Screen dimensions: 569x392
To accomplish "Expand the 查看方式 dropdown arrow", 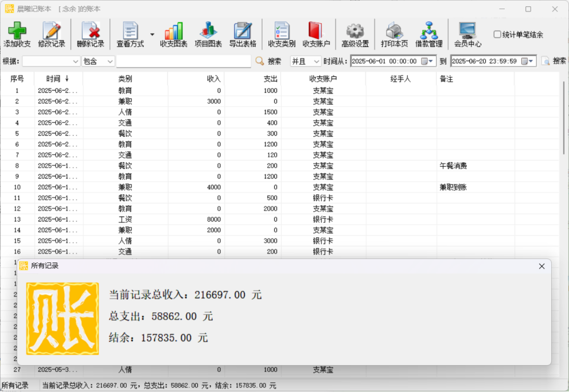I will [153, 34].
